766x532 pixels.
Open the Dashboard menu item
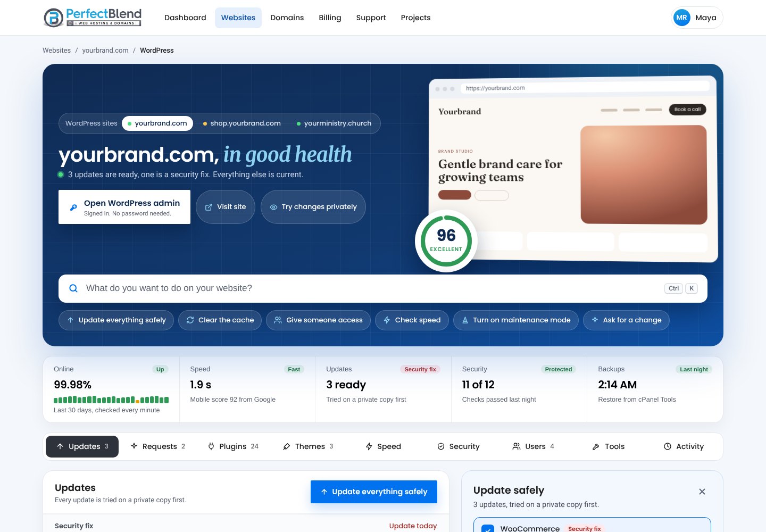[x=185, y=18]
